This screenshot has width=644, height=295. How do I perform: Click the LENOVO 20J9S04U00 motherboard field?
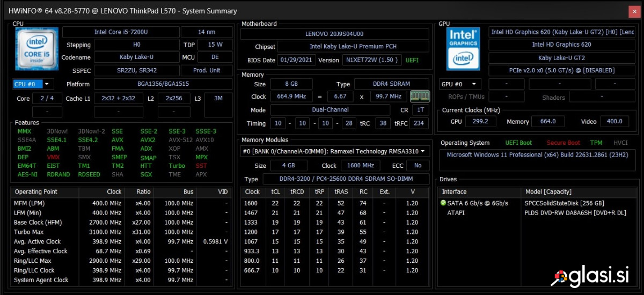[x=334, y=34]
